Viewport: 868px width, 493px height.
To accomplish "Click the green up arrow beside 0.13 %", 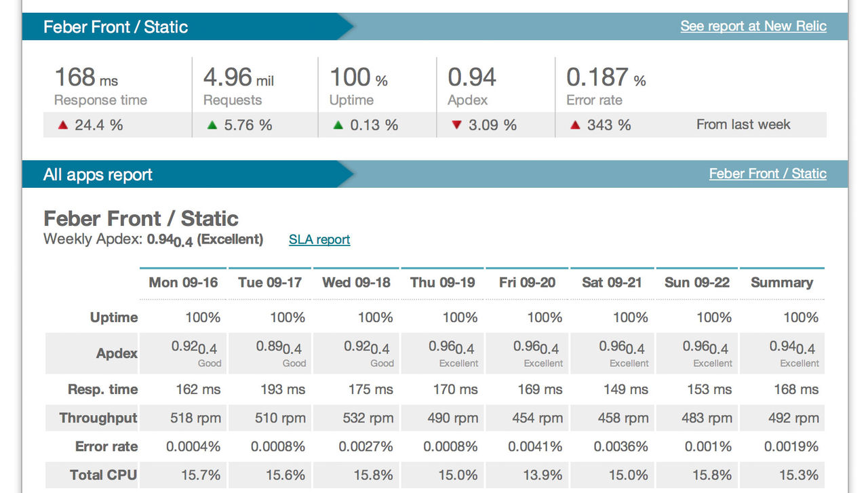I will 338,125.
